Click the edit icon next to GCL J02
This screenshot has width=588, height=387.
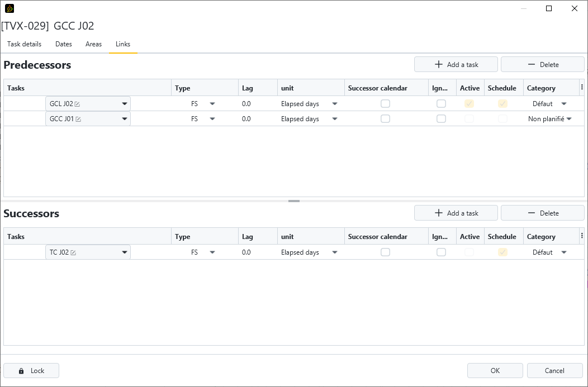tap(77, 104)
